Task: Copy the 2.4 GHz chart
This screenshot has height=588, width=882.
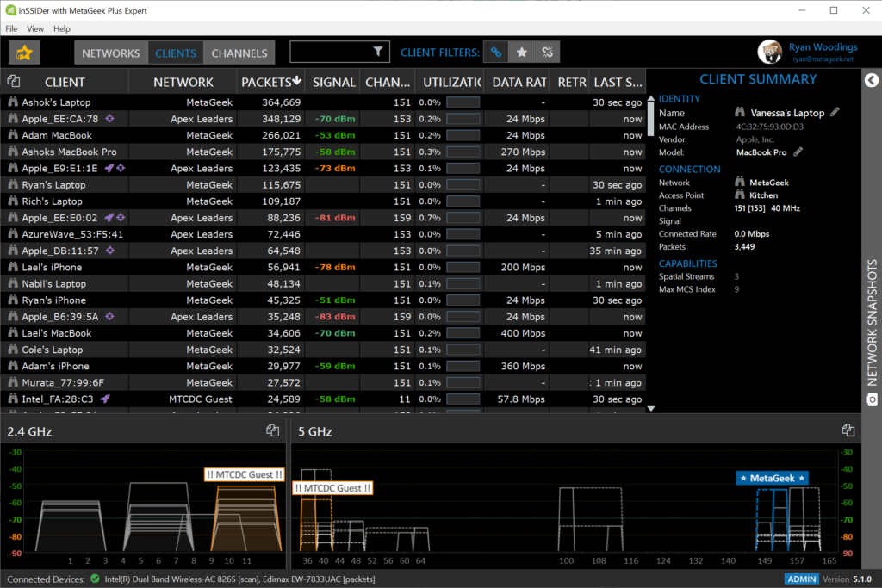Action: point(272,430)
